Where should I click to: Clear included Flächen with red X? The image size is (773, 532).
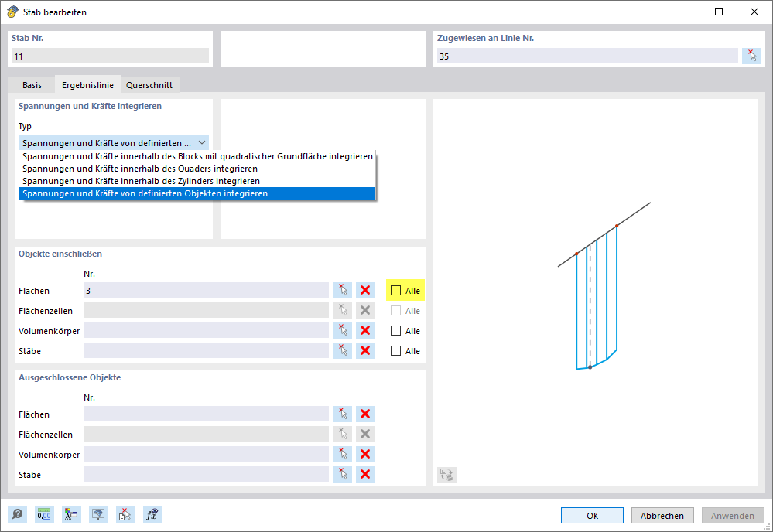(x=365, y=290)
